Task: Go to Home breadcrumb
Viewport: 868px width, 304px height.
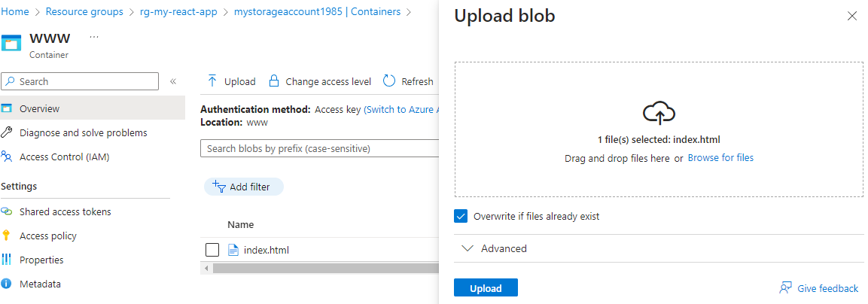Action: click(x=15, y=11)
